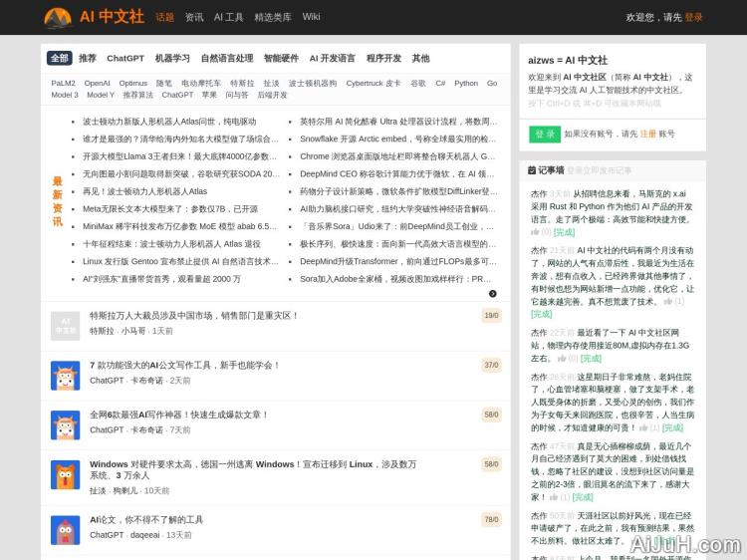Click the orange 注册 link

648,134
